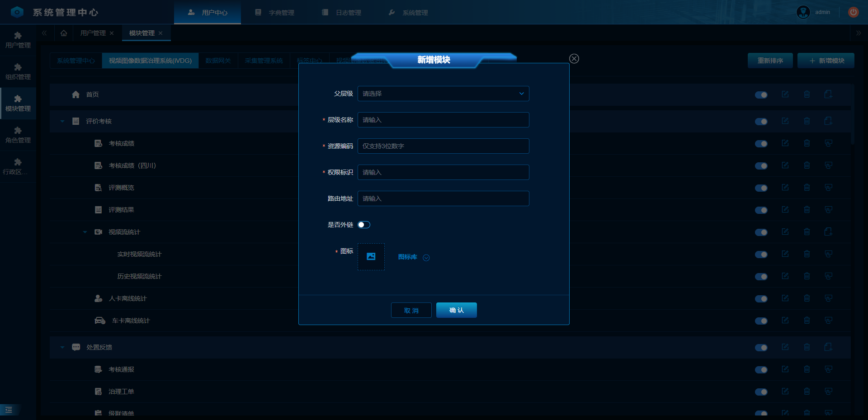The image size is (868, 420).
Task: Click the 确认 button
Action: coord(457,310)
